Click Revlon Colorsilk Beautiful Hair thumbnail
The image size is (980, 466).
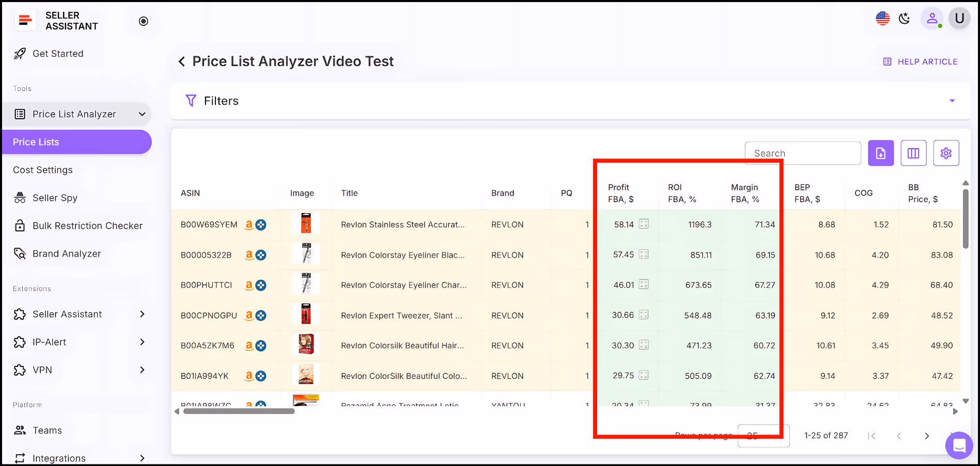click(x=306, y=344)
